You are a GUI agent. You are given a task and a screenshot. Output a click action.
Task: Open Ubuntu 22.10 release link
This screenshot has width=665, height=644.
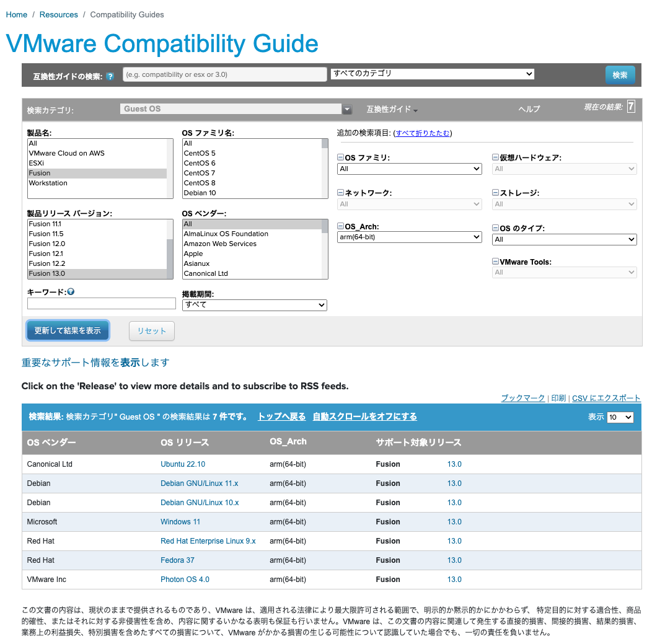183,464
